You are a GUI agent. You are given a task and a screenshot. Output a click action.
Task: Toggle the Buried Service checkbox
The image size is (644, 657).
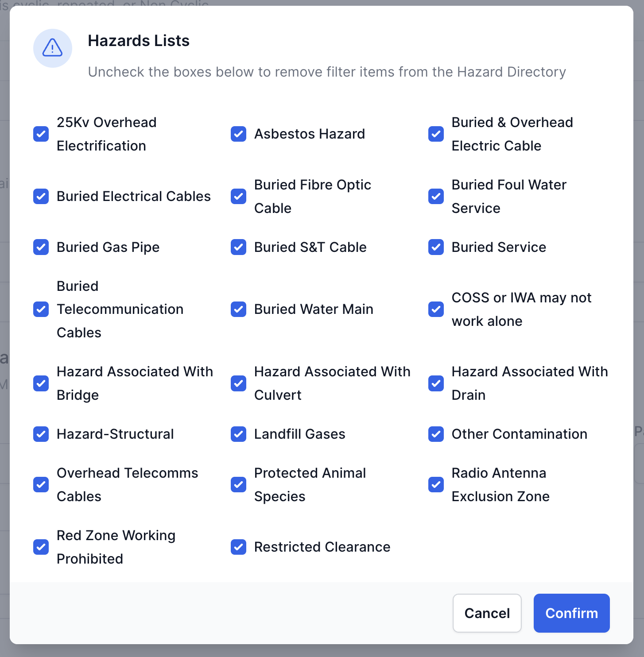click(x=436, y=247)
